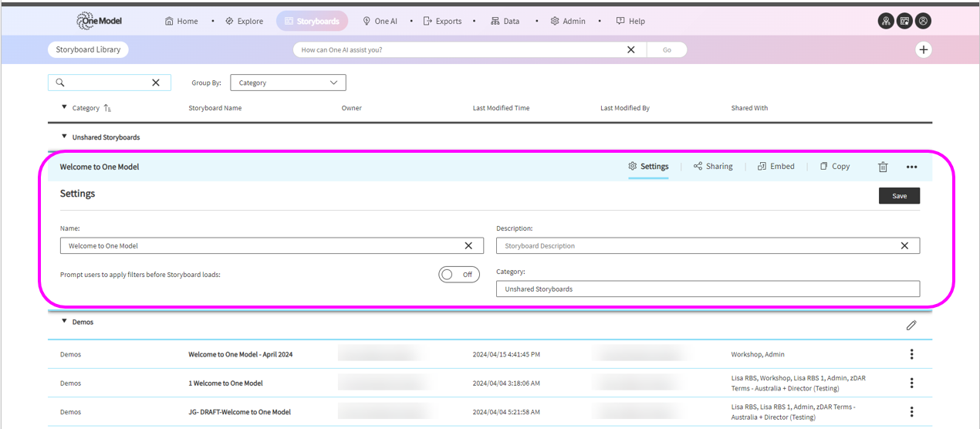
Task: Open the user profile icon
Action: [923, 21]
